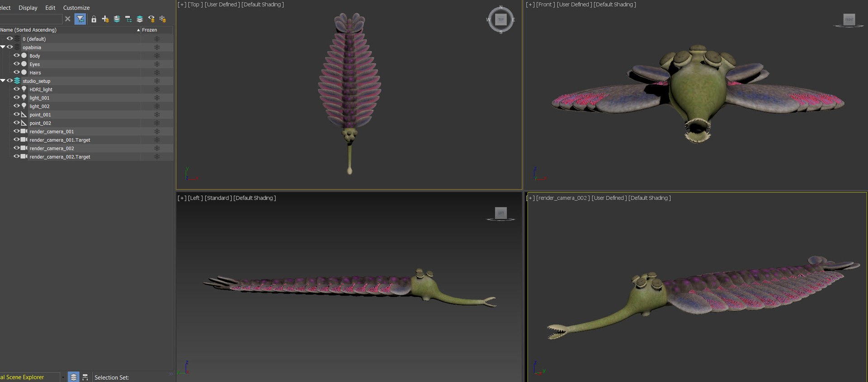Open Left viewport Standard quality menu
The height and width of the screenshot is (382, 868).
click(x=218, y=198)
